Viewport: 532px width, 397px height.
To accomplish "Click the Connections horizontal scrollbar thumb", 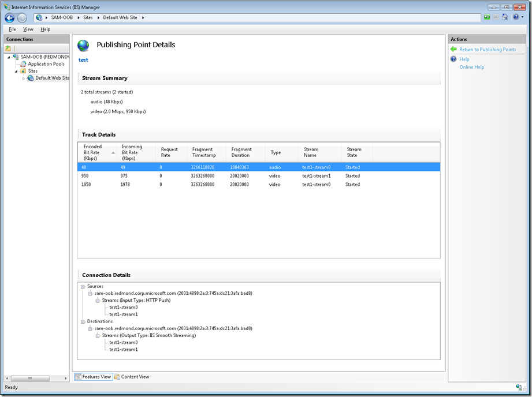I will (30, 379).
